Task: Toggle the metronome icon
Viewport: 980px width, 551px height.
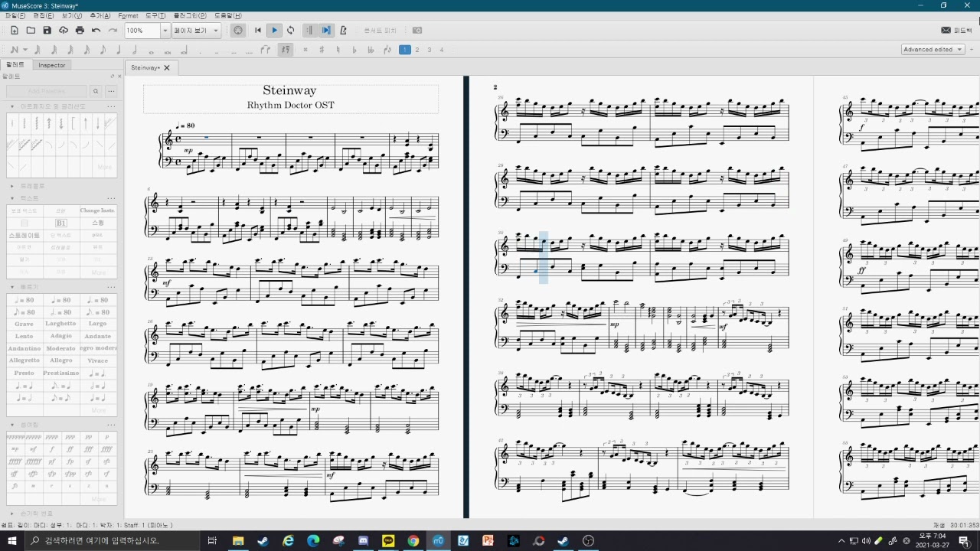Action: tap(343, 31)
